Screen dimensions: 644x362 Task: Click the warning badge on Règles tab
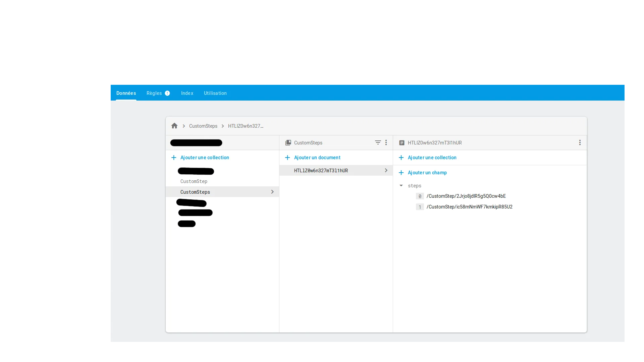(167, 93)
